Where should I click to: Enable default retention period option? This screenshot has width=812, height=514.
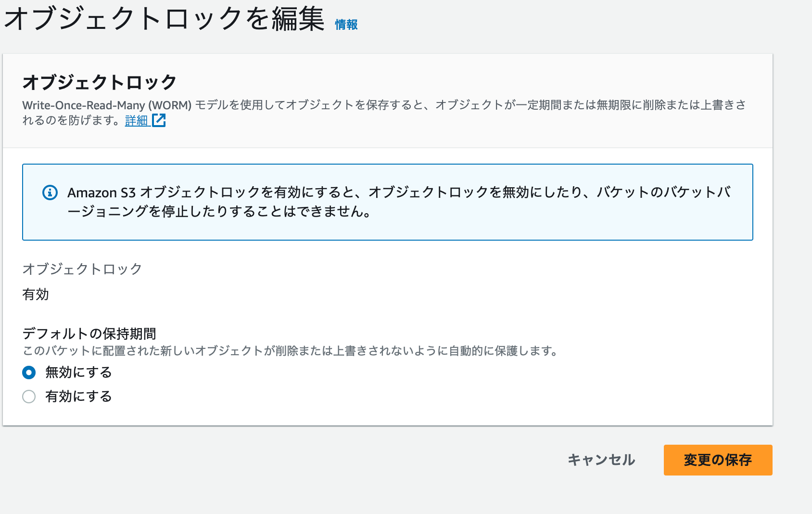[x=29, y=397]
